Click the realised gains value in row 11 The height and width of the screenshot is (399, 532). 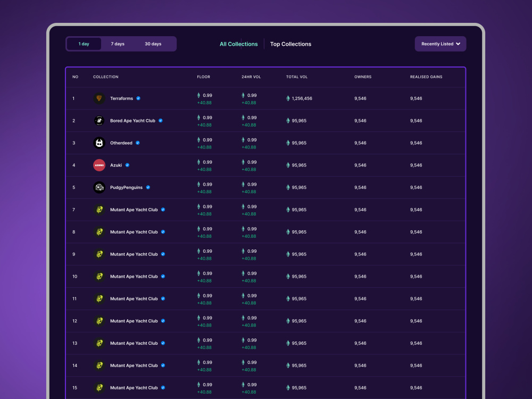coord(416,298)
